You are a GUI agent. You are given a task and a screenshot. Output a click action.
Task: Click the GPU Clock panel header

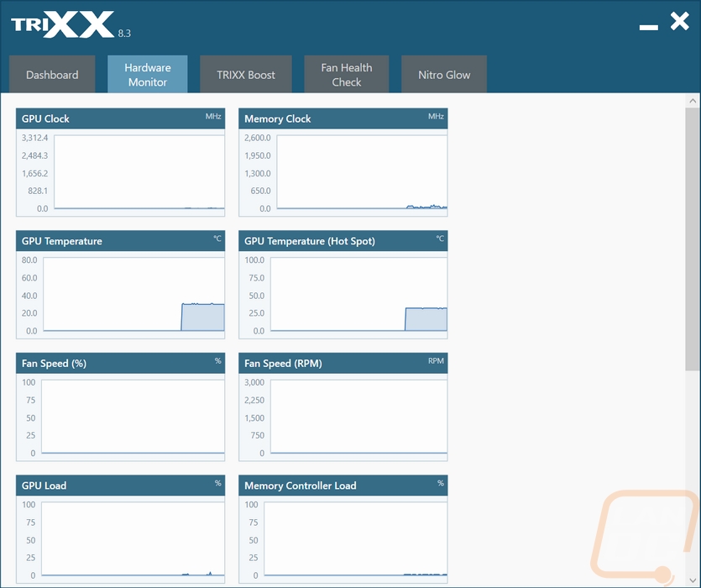[x=120, y=118]
